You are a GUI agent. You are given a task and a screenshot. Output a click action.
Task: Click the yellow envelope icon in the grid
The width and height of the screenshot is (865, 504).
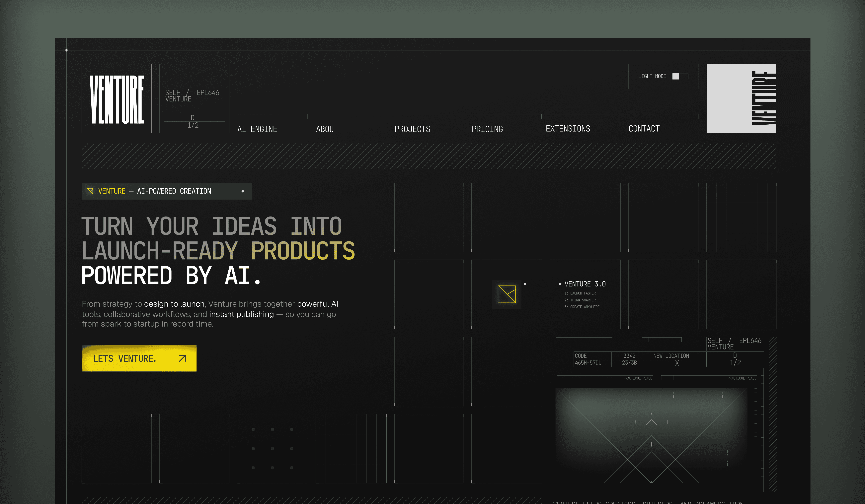coord(507,294)
